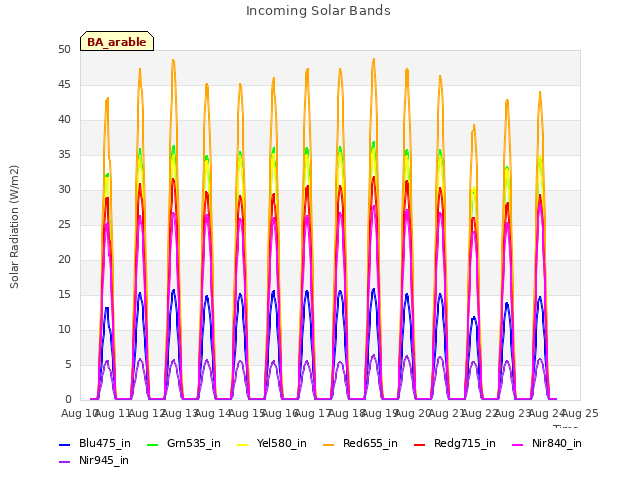Toggle the Nir945_in legend entry
640x480 pixels.
94,461
